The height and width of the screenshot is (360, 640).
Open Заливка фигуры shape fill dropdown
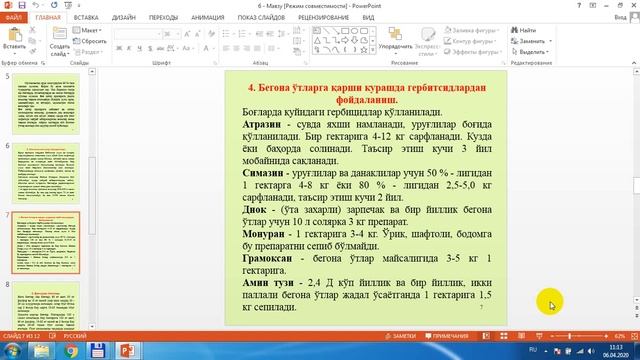(x=472, y=30)
